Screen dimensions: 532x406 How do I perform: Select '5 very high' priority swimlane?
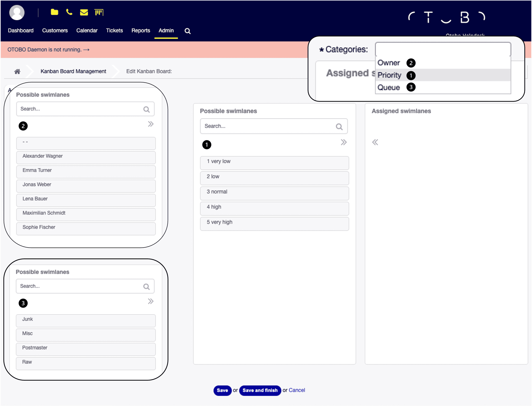click(274, 224)
